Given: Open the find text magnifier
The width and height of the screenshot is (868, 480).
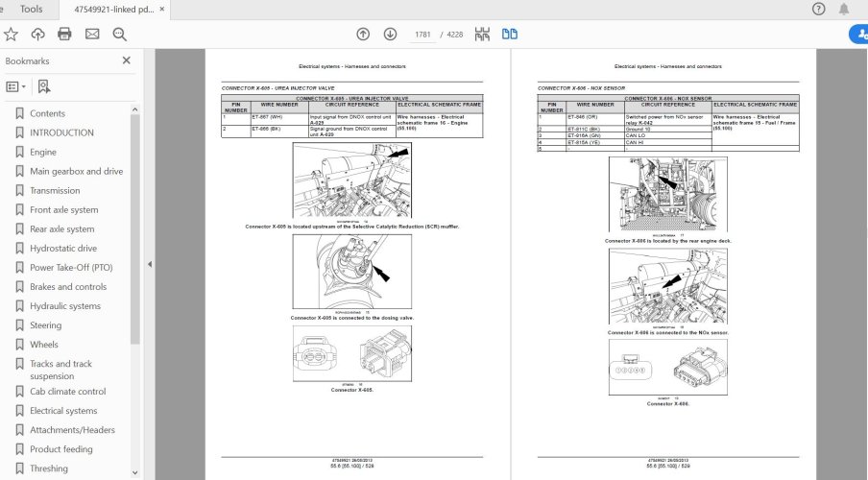Looking at the screenshot, I should [x=120, y=35].
